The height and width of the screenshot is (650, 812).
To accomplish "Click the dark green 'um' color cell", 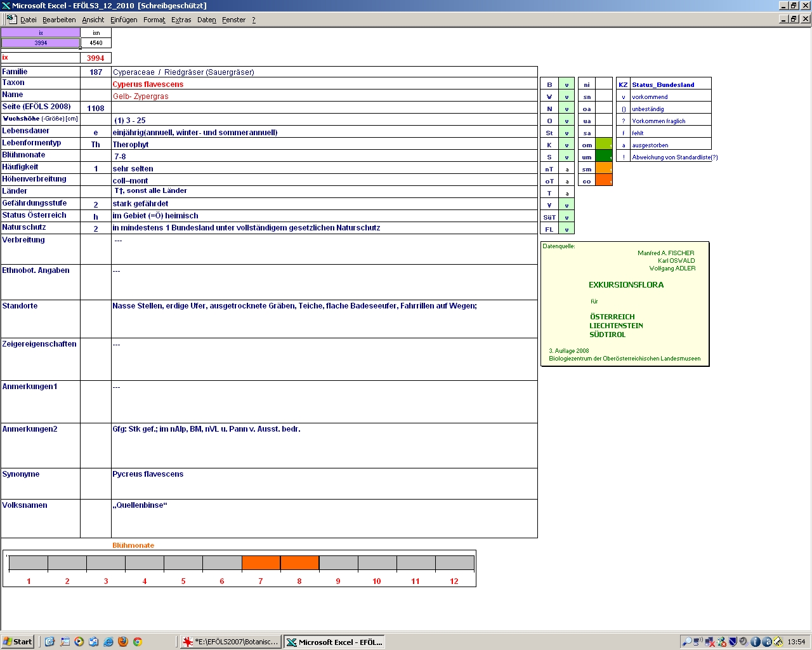I will tap(604, 157).
